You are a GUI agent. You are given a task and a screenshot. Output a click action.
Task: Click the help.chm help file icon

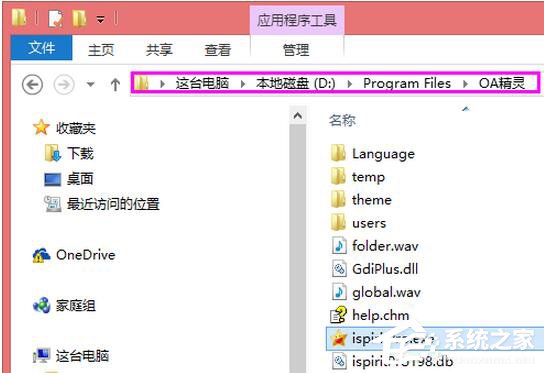coord(338,315)
